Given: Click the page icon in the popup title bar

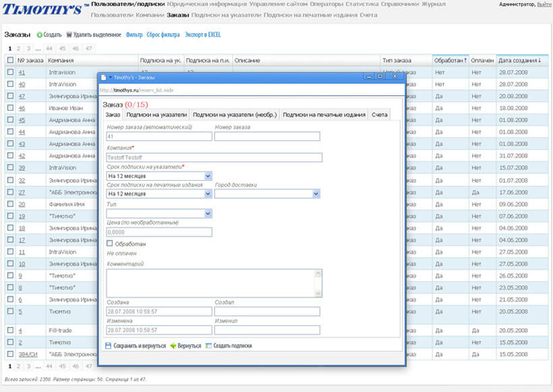Looking at the screenshot, I should click(104, 78).
